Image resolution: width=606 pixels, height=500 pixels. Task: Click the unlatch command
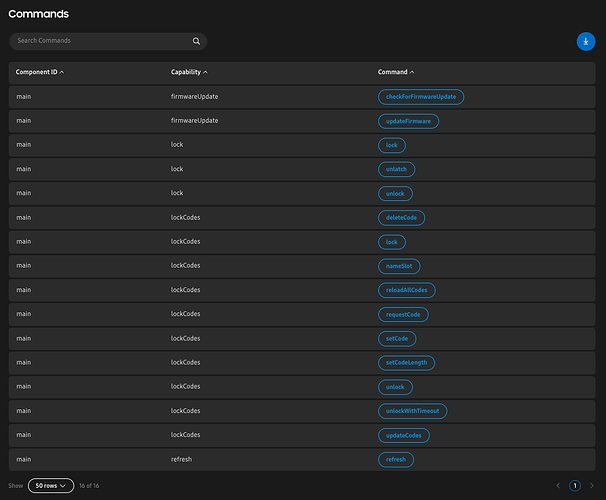[x=396, y=169]
